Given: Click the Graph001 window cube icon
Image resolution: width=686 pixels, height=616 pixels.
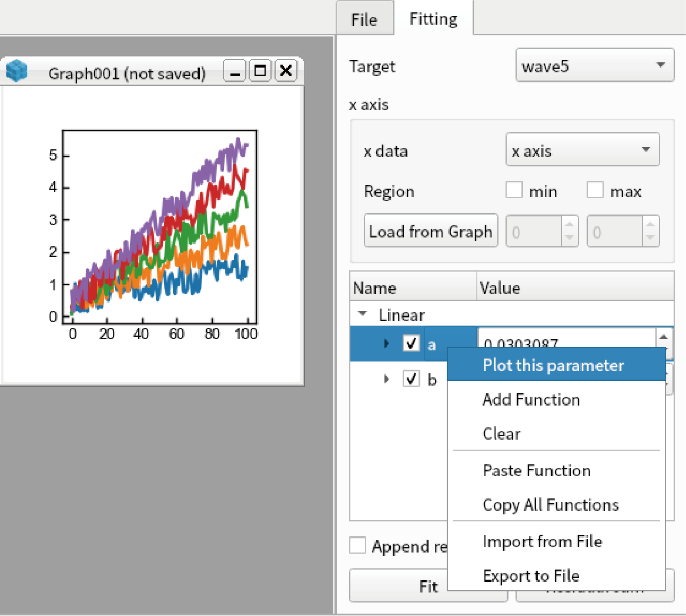Looking at the screenshot, I should (x=16, y=71).
